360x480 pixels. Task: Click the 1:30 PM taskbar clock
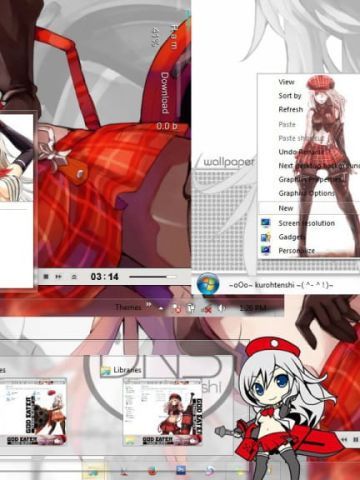pyautogui.click(x=253, y=308)
